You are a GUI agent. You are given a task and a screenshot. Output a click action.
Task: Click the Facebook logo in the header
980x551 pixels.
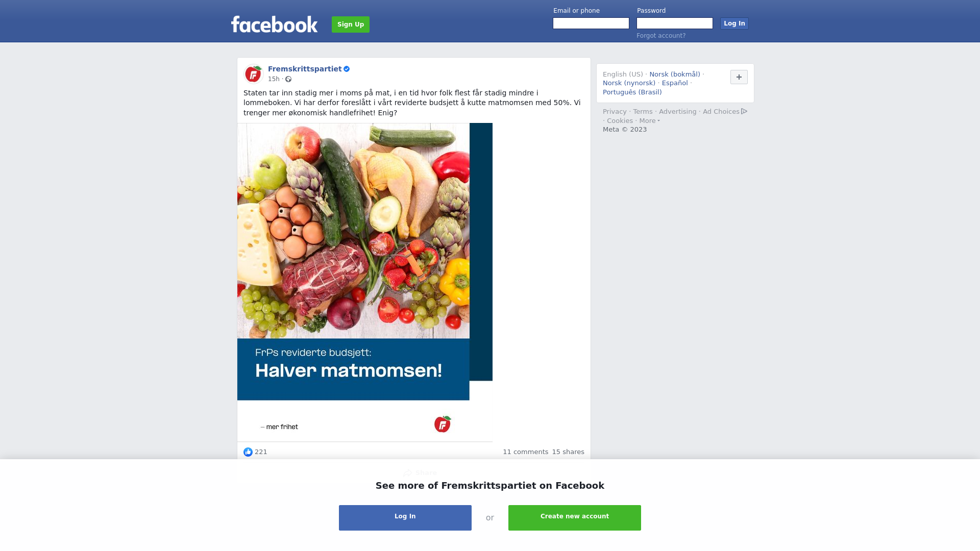[x=274, y=24]
